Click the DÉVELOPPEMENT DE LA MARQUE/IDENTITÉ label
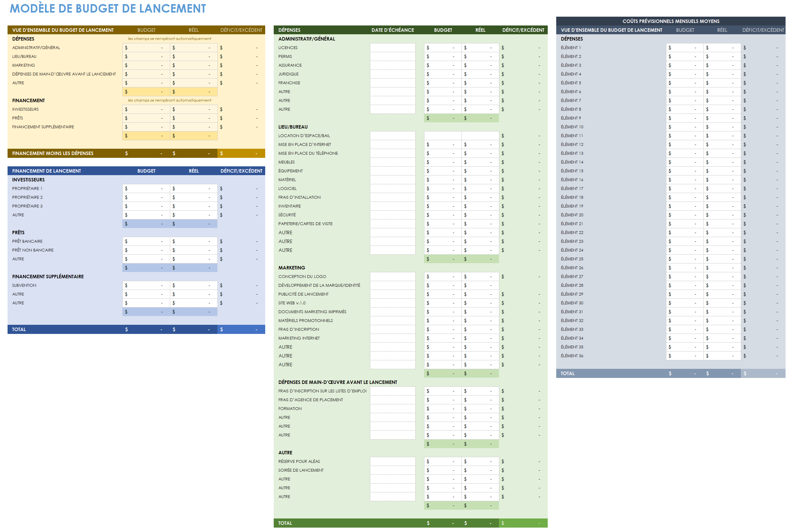 (x=319, y=286)
